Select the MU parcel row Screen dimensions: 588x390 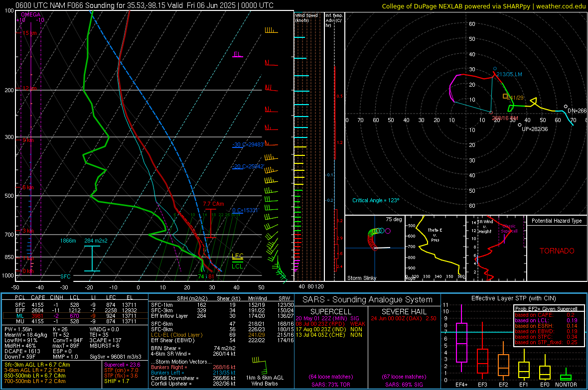coord(75,321)
